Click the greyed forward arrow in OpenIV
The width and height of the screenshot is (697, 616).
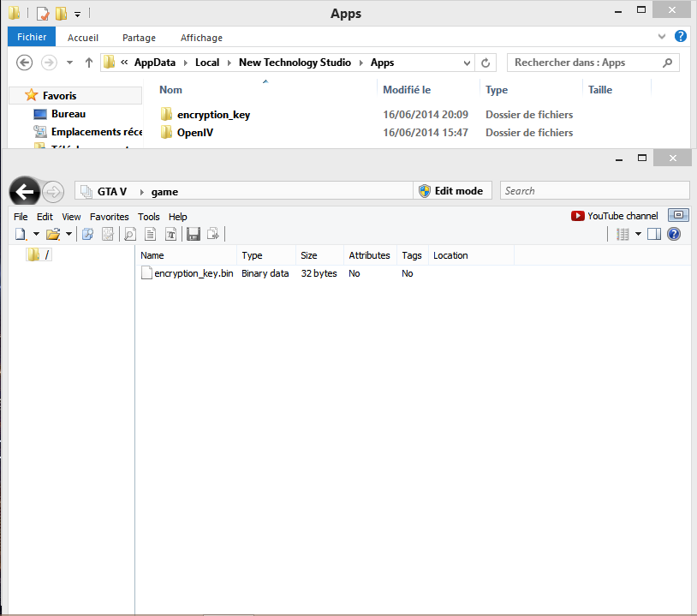53,192
